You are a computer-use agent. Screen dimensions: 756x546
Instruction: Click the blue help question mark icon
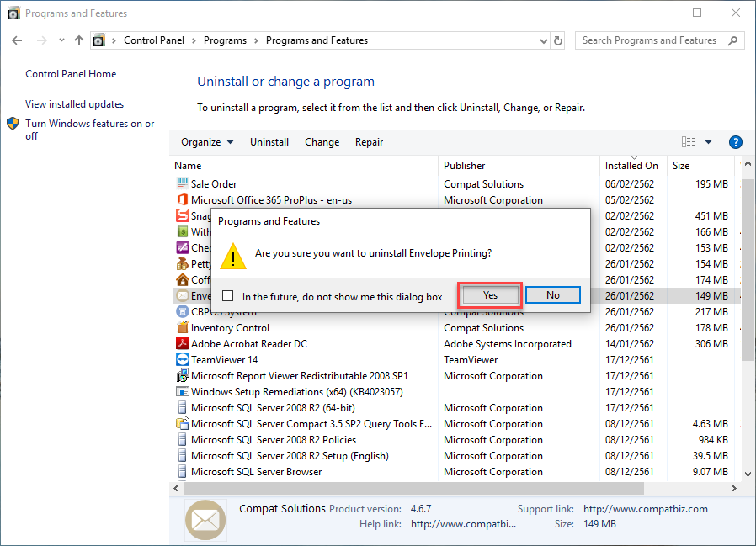click(x=735, y=142)
